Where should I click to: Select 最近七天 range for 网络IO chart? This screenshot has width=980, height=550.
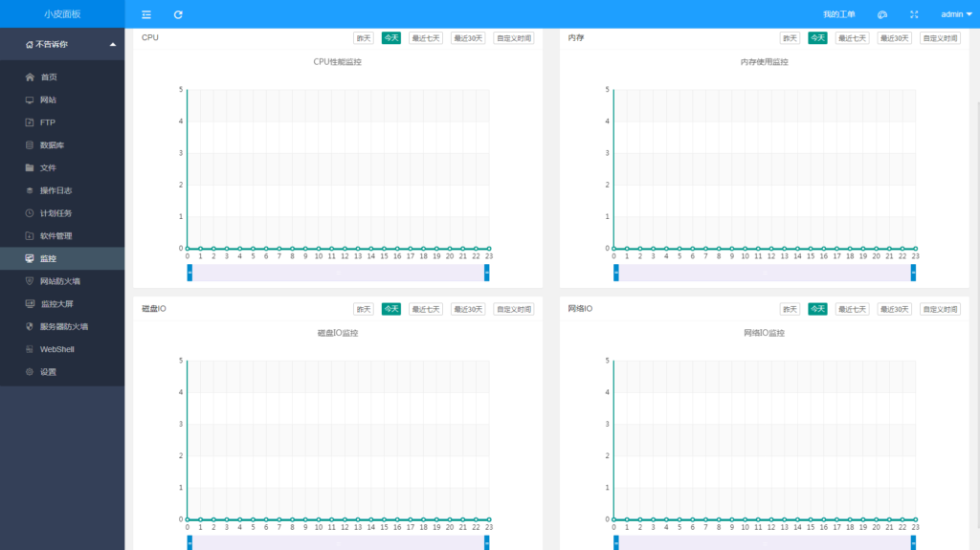click(853, 309)
